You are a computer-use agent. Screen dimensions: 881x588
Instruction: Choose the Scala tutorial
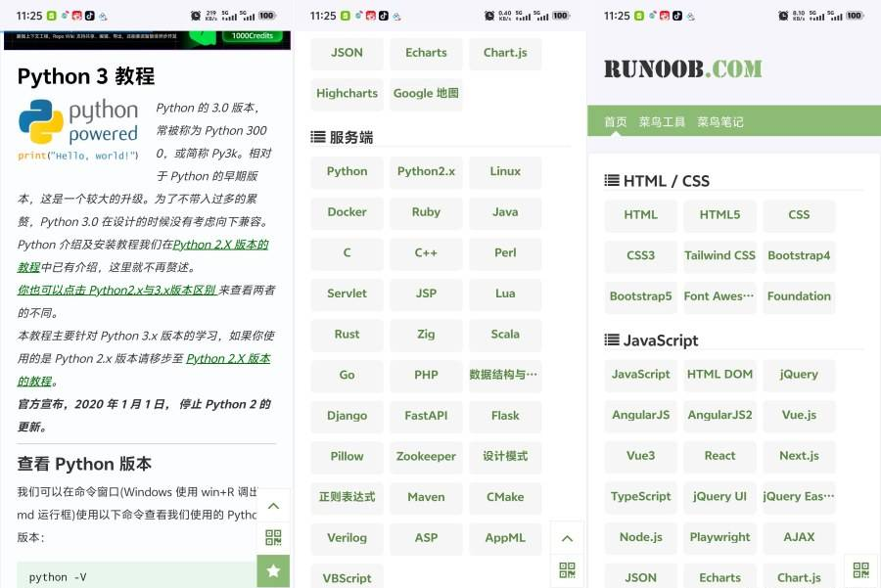coord(505,335)
